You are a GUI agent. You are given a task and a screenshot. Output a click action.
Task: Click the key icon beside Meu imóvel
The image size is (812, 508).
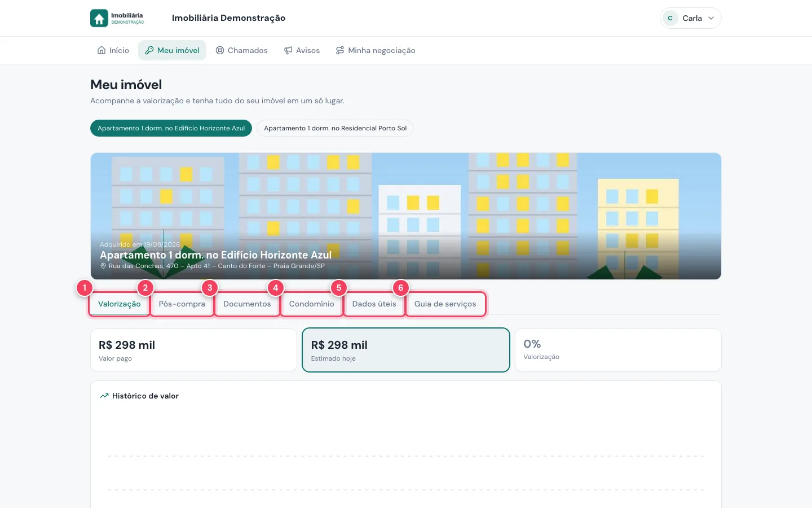[x=149, y=50]
